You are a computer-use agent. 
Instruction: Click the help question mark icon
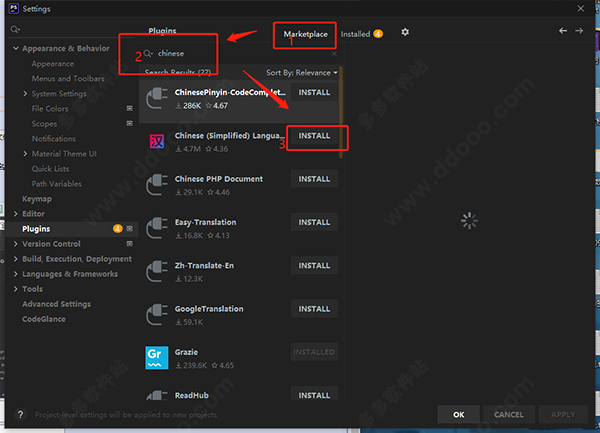click(x=20, y=415)
